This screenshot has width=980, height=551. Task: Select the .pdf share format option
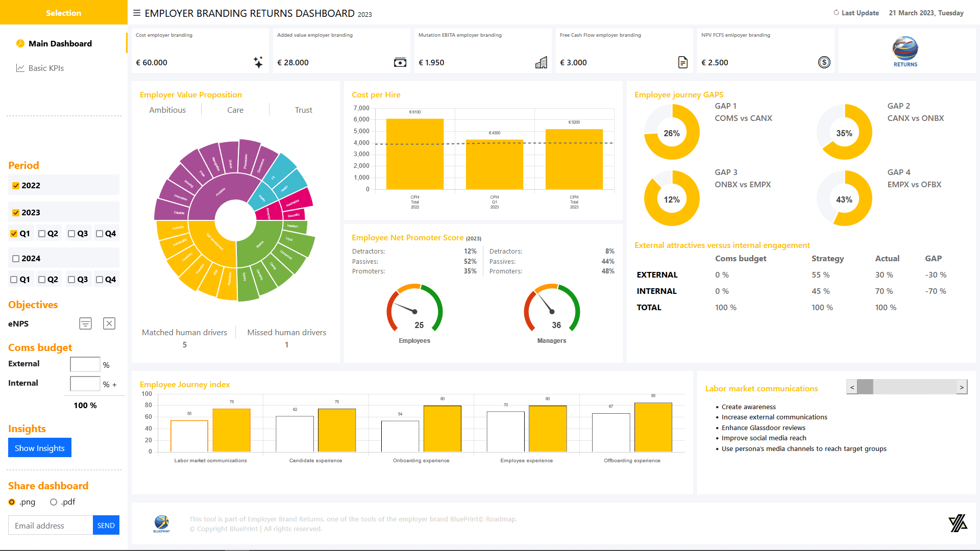point(54,502)
